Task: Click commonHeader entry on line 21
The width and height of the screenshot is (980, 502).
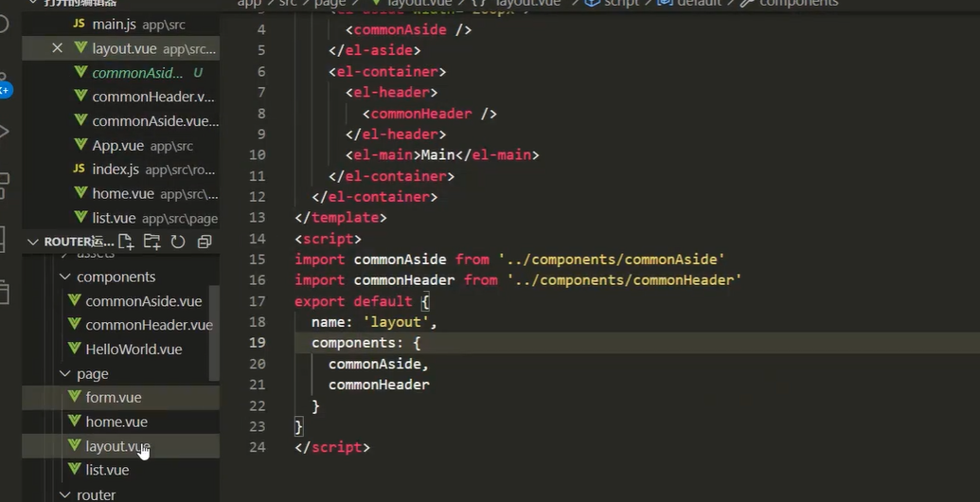Action: [x=379, y=385]
